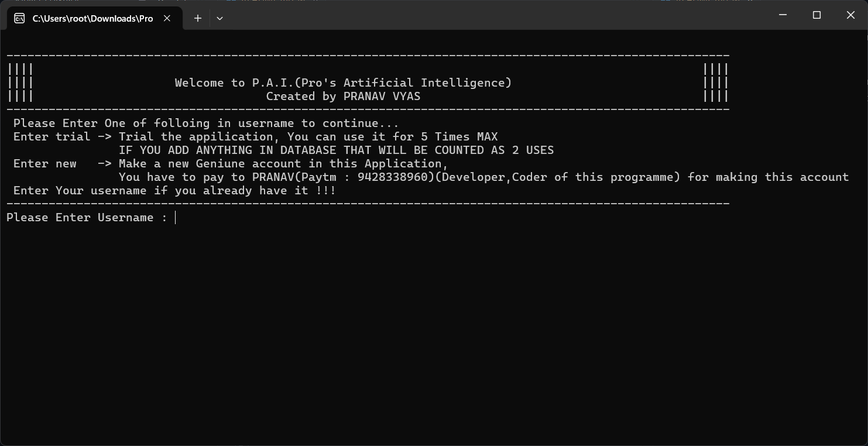Viewport: 868px width, 446px height.
Task: Click the Enter new option line
Action: (231, 163)
